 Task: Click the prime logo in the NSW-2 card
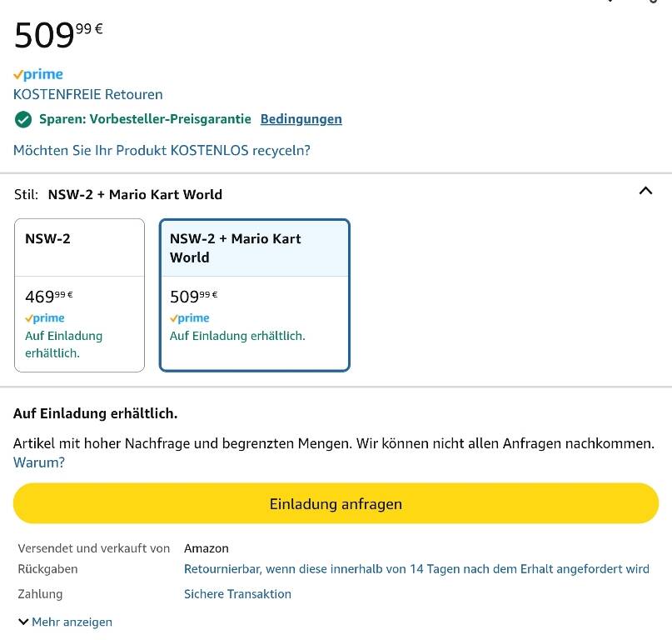point(45,318)
